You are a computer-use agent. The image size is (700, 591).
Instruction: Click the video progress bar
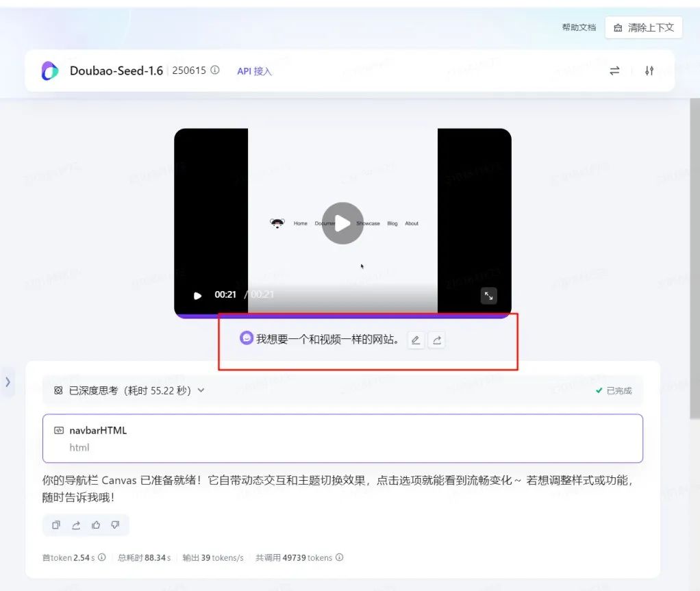point(342,316)
